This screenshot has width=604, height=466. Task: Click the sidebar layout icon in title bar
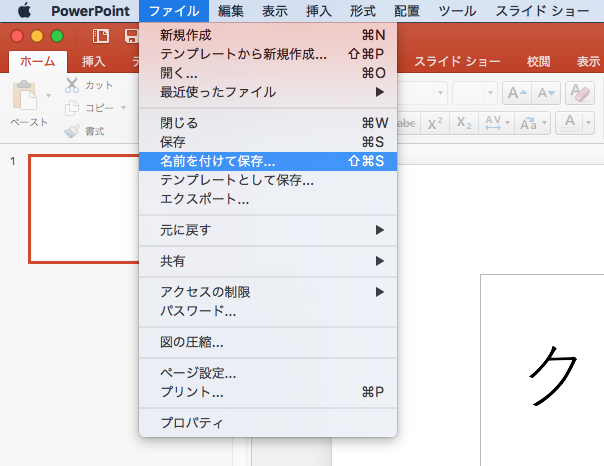pos(101,36)
